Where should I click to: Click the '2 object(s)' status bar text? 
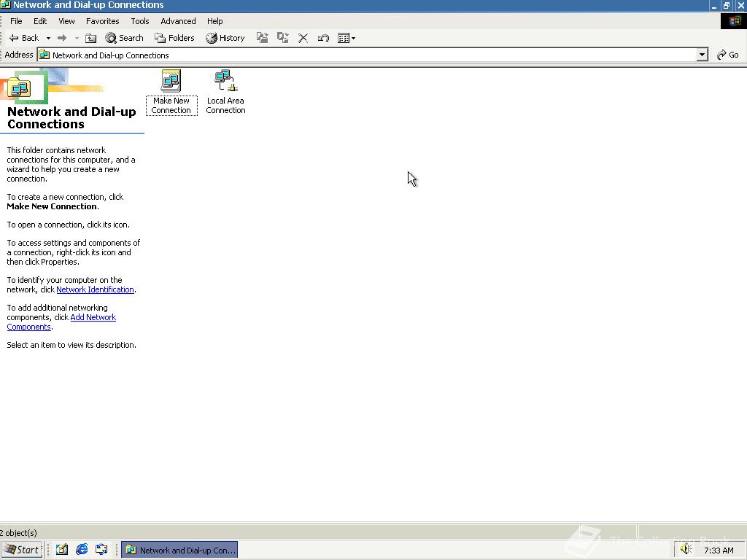[x=18, y=533]
